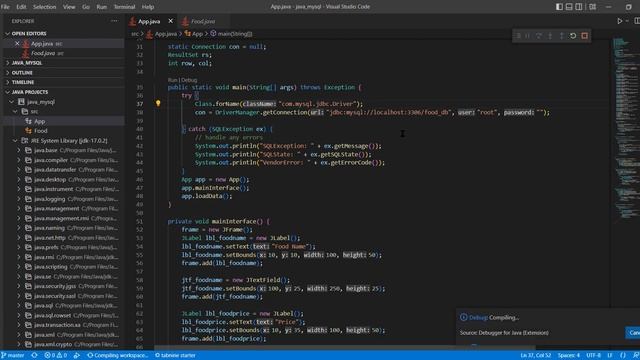Screen dimensions: 640x360
Task: Click the synchronize changes status icon
Action: (34, 356)
